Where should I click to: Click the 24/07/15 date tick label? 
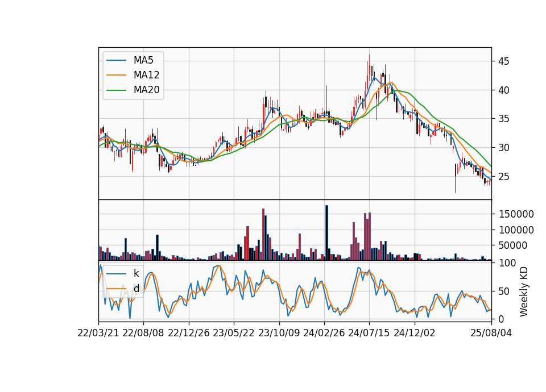click(x=369, y=333)
